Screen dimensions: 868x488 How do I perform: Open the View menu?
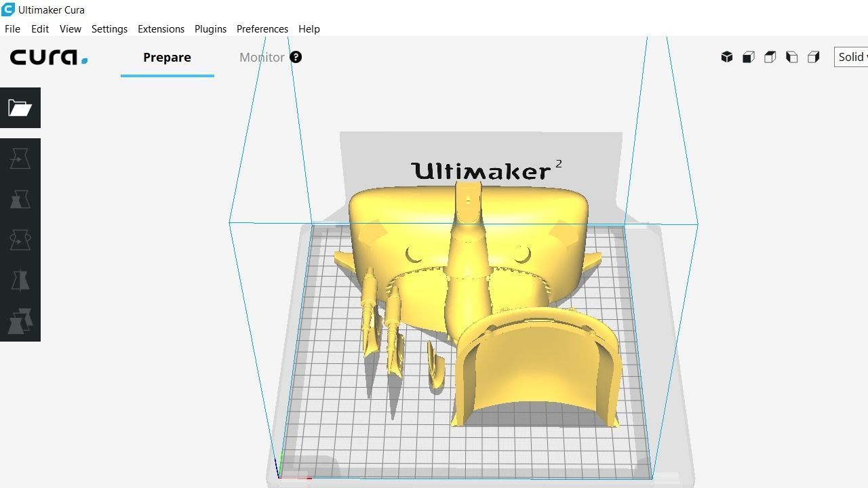tap(71, 28)
